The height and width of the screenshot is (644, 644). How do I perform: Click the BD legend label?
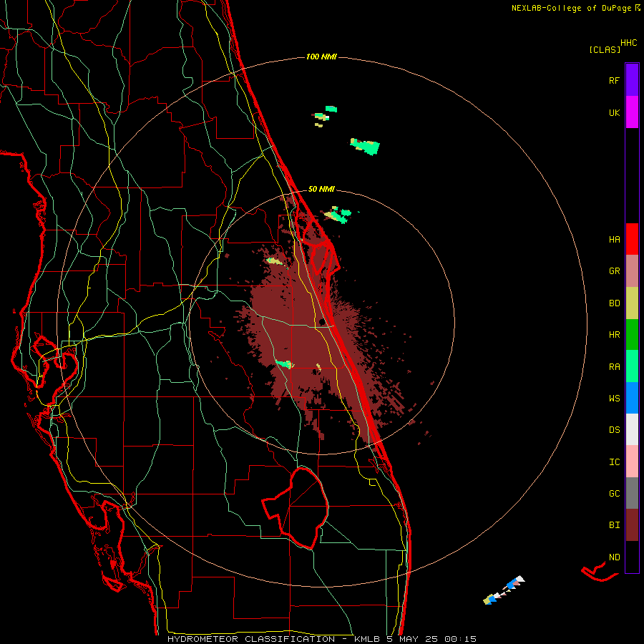(614, 303)
